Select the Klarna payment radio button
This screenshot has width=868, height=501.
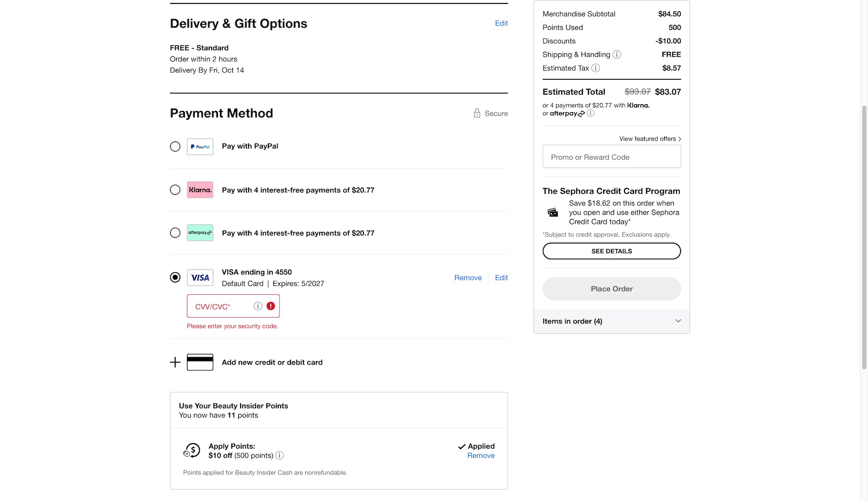pos(175,190)
